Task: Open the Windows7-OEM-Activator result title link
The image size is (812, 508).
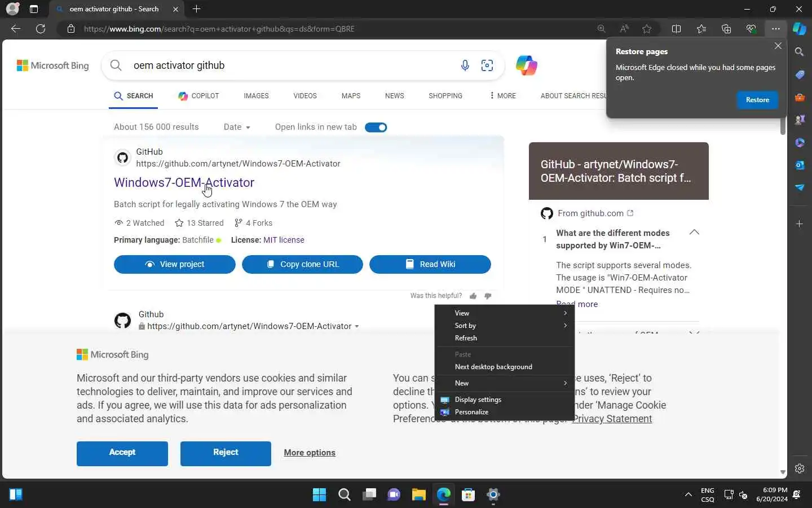Action: tap(184, 182)
